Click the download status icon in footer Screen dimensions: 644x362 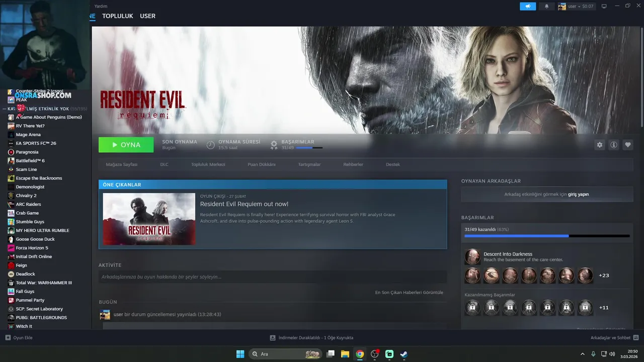click(x=273, y=337)
